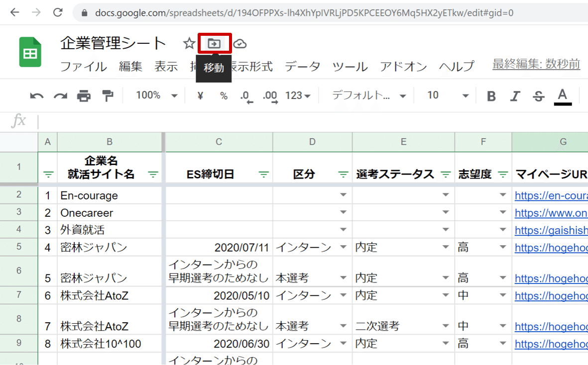This screenshot has width=588, height=365.
Task: Open 最終編集: 数秒前 version history link
Action: (536, 64)
